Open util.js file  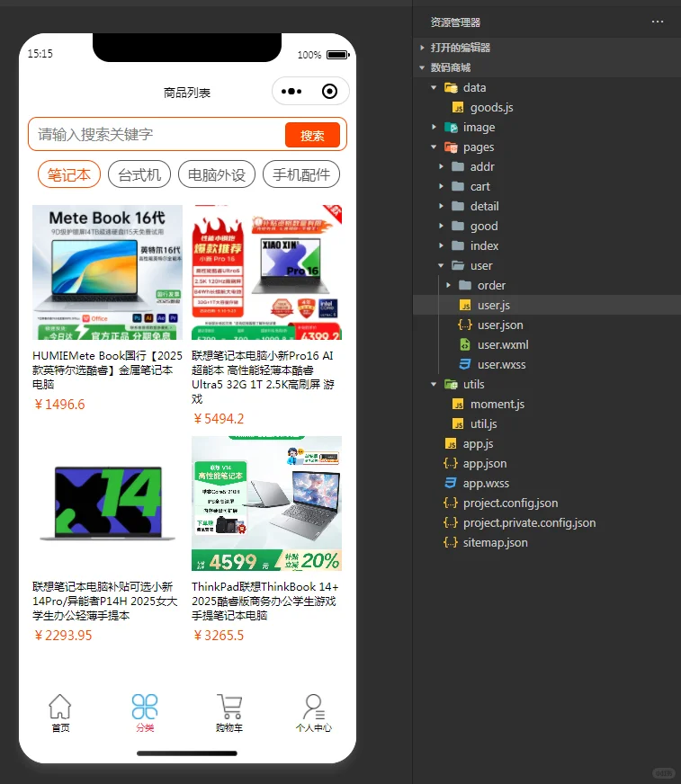coord(483,424)
